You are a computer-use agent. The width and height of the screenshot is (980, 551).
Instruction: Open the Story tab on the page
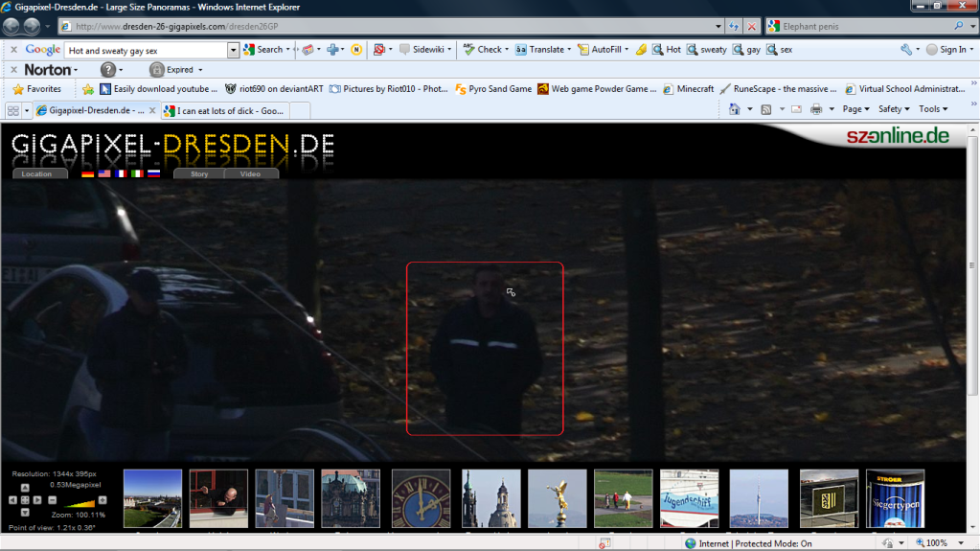tap(199, 173)
